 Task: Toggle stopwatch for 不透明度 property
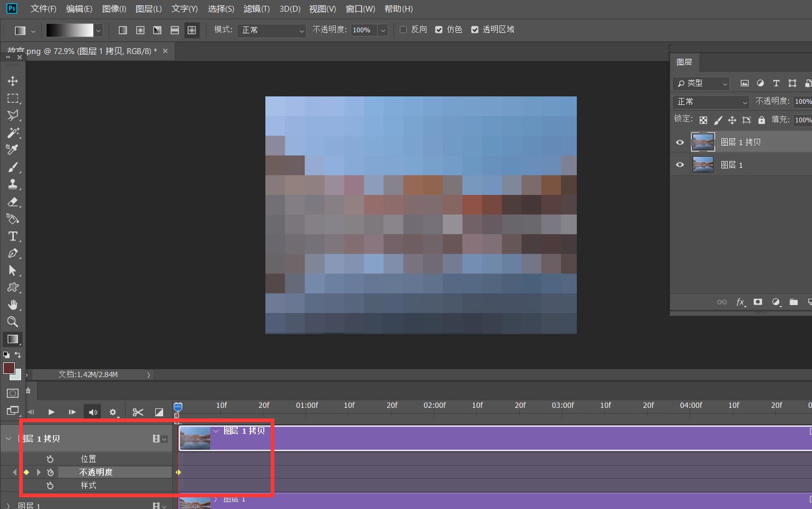[50, 472]
